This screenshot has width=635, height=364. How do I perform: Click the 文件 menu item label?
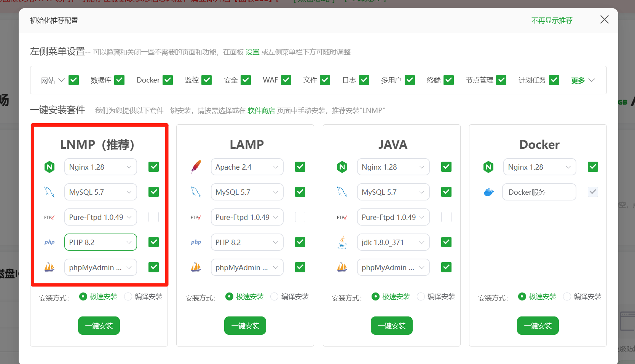click(310, 80)
